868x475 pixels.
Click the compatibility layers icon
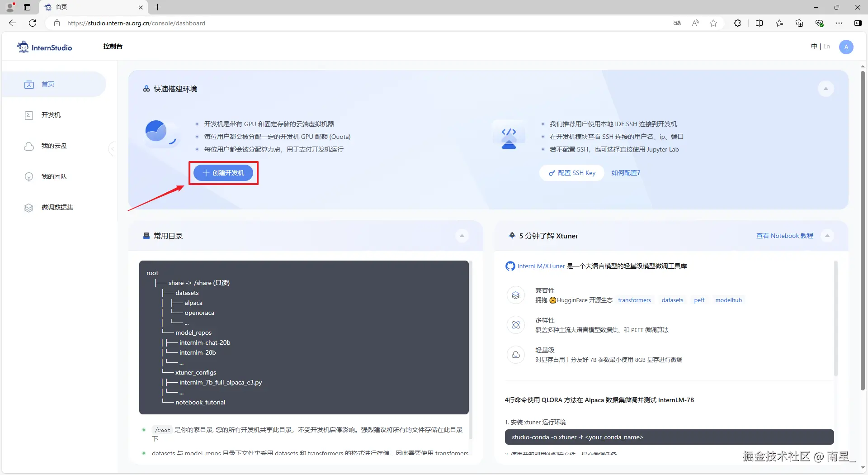pyautogui.click(x=515, y=295)
